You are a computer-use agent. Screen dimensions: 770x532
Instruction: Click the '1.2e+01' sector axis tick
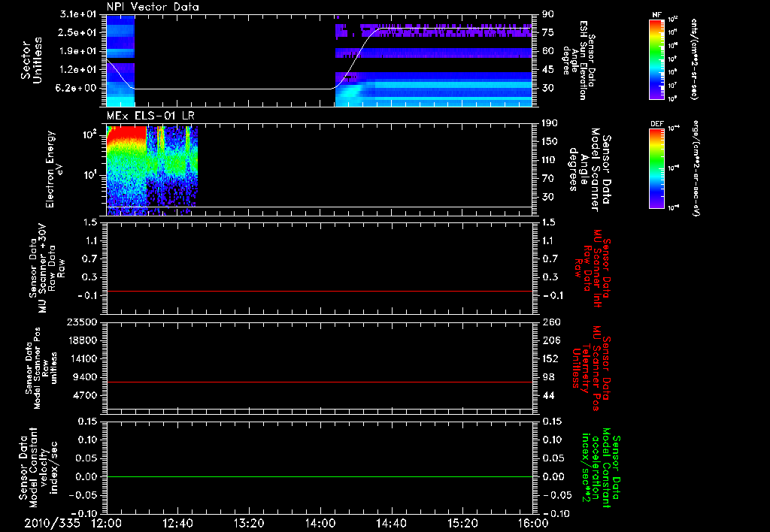pos(78,70)
